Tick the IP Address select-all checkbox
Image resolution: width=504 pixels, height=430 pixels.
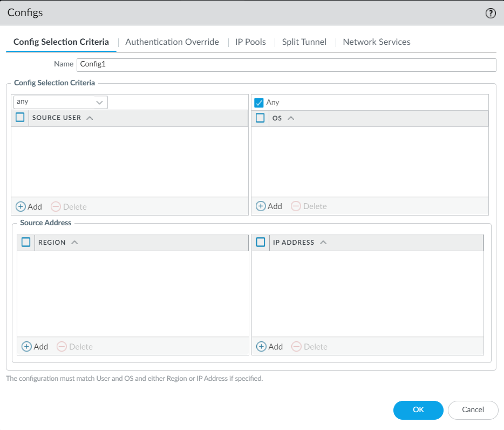click(x=261, y=243)
